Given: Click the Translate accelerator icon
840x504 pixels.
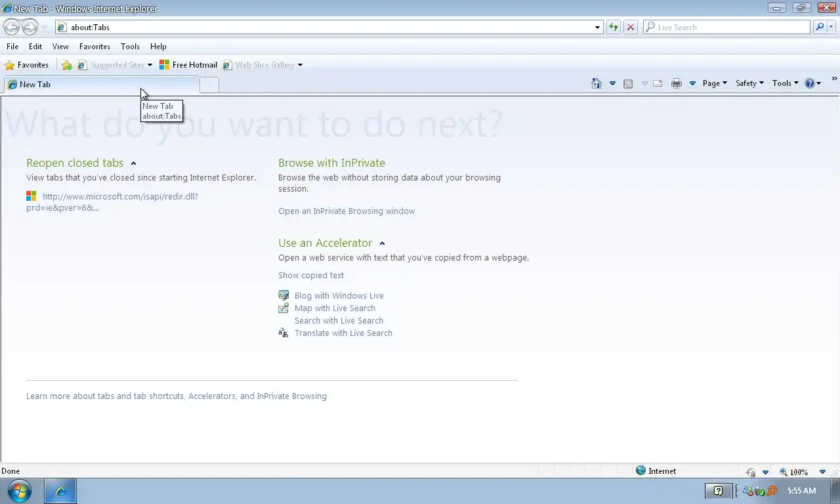Looking at the screenshot, I should click(283, 333).
